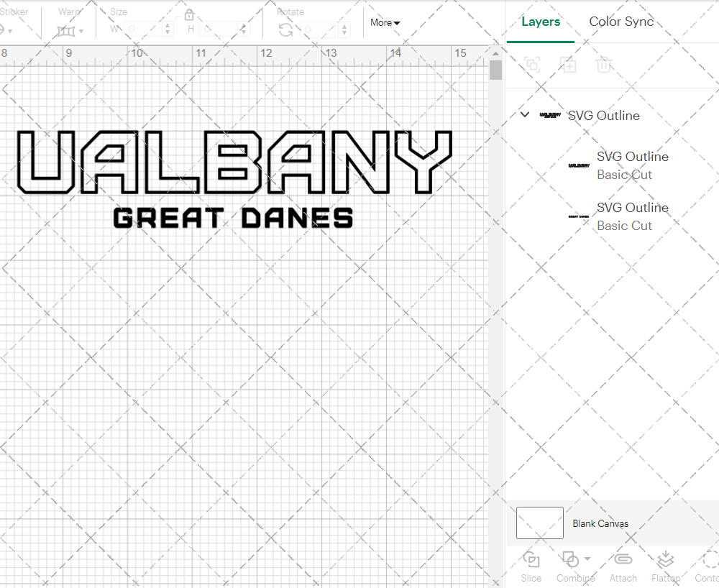Click the canvas vertical scrollbar
Screen dimensions: 719x588
point(495,70)
